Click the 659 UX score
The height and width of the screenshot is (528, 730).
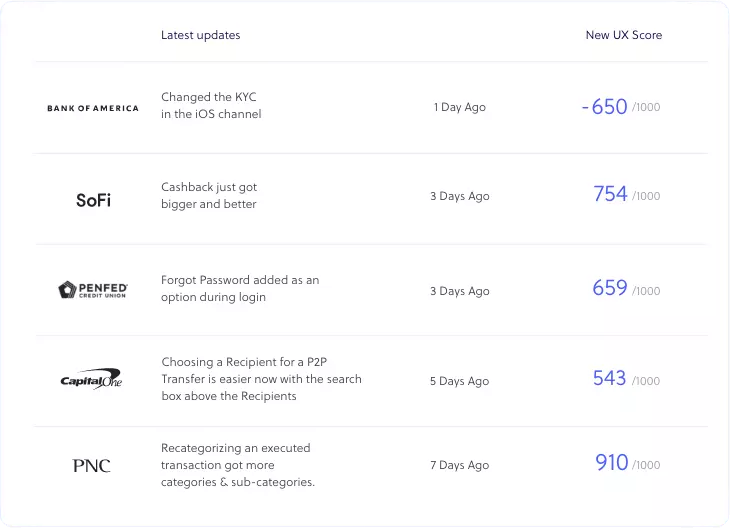coord(610,288)
